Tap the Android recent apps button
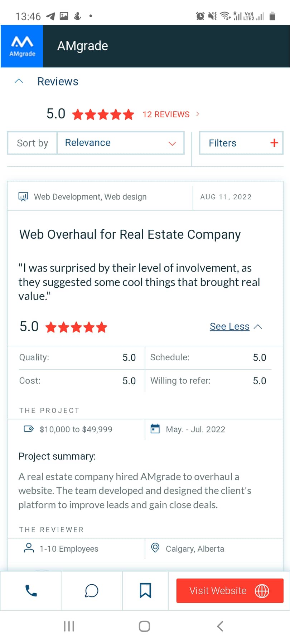The width and height of the screenshot is (290, 644). point(69,626)
